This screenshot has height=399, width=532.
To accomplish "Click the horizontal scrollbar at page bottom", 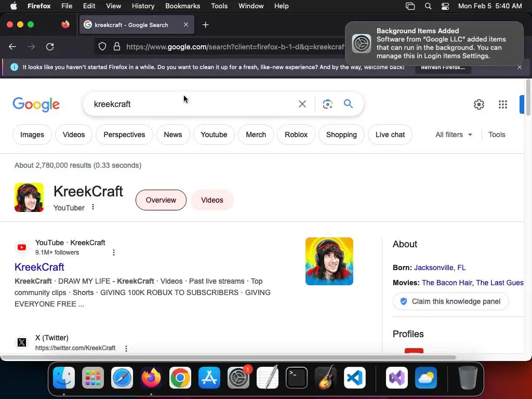I will [x=228, y=357].
